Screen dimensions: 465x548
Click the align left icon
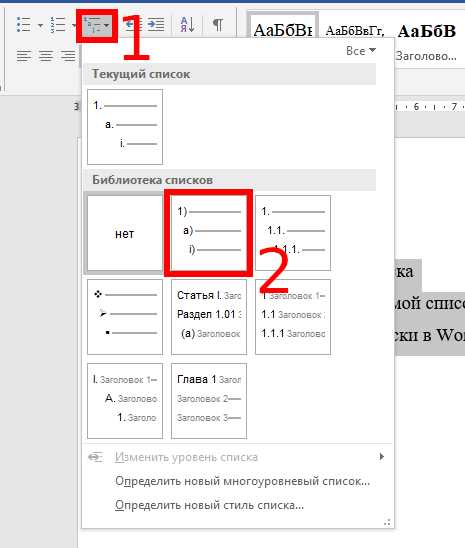24,56
